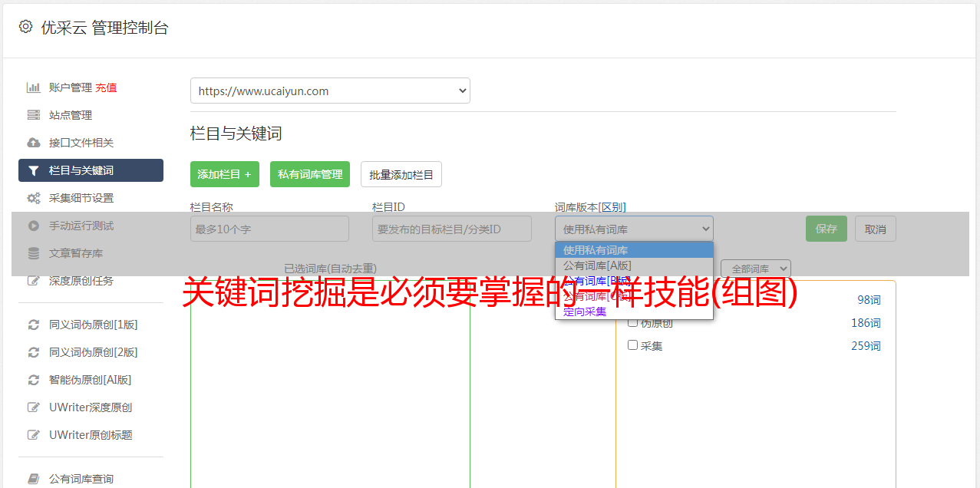
Task: Choose 公有词库[B版] option
Action: [x=634, y=281]
